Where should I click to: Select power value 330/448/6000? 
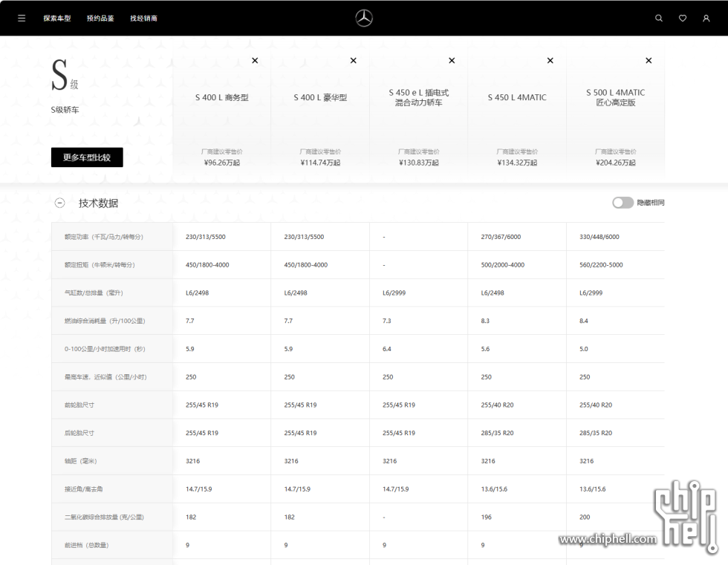click(599, 237)
